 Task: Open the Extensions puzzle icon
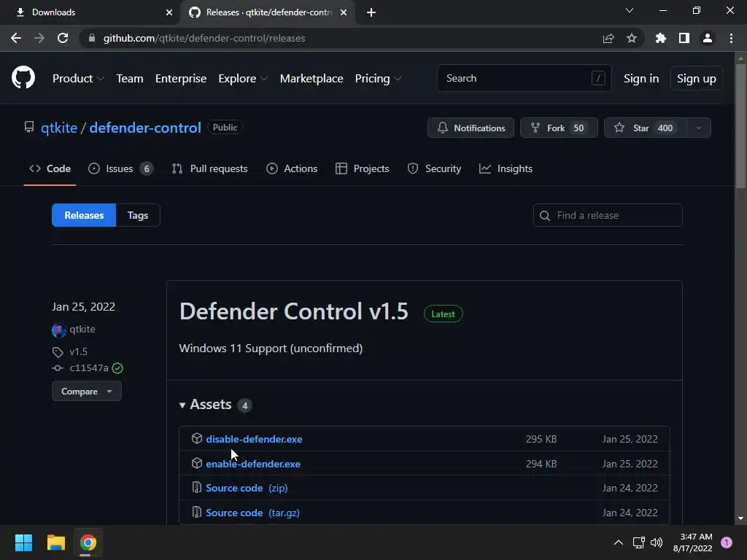[661, 38]
